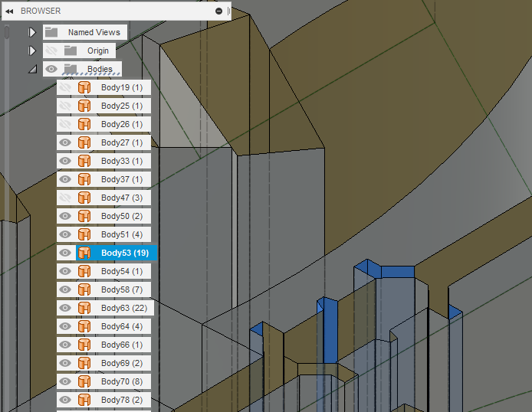
Task: Click the Browser panel vertical scrollbar thumb
Action: point(7,32)
